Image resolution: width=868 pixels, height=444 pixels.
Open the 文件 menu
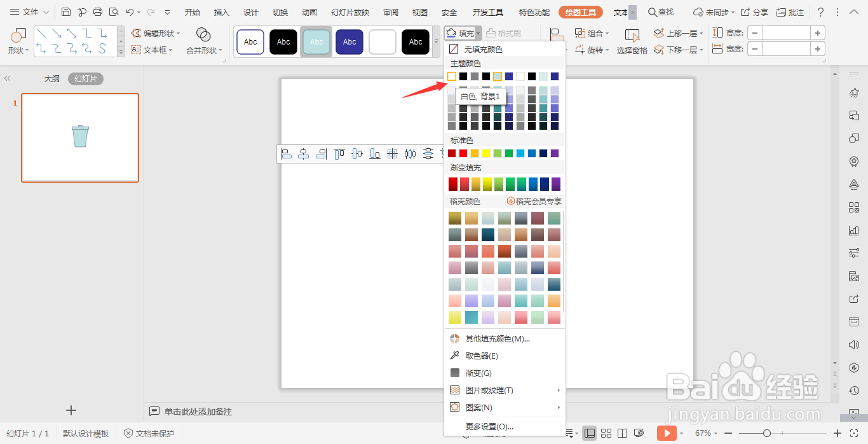click(x=29, y=12)
